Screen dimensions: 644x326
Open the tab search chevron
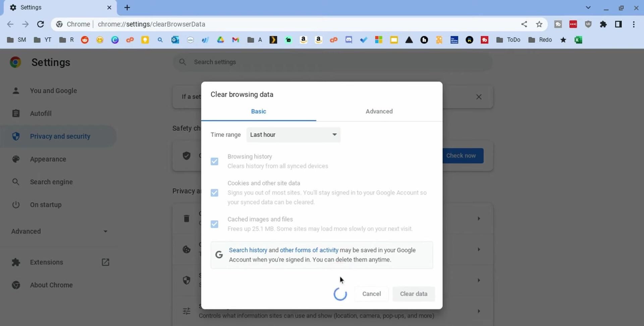[588, 7]
